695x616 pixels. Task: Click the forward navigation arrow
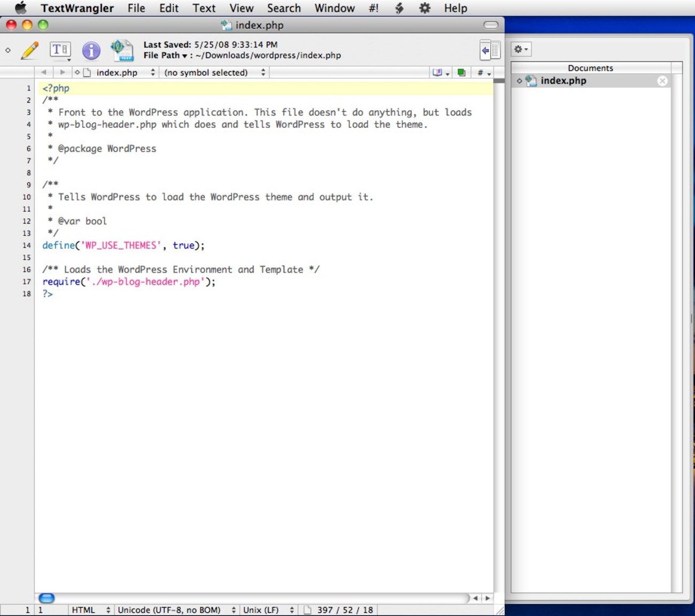point(63,72)
